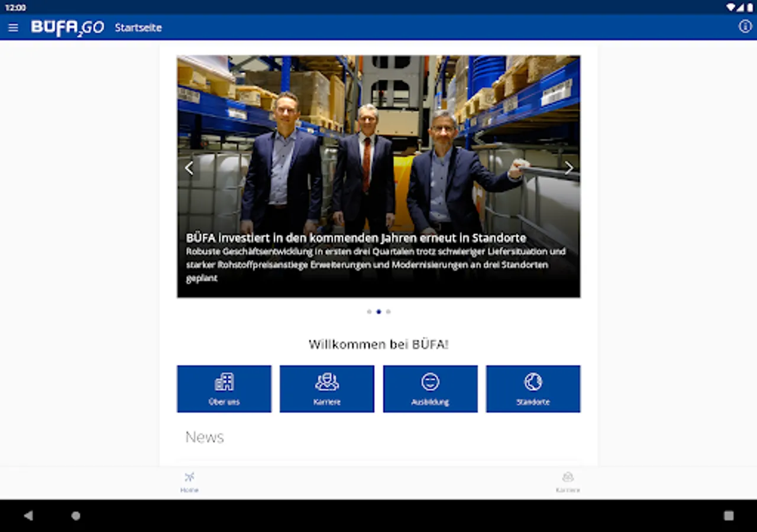
Task: Switch to Home bottom tab
Action: [x=189, y=482]
